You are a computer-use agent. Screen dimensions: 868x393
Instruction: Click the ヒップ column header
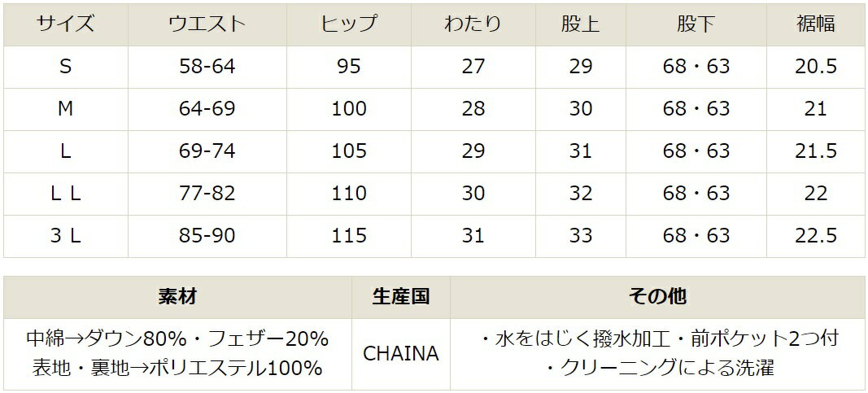coord(349,24)
